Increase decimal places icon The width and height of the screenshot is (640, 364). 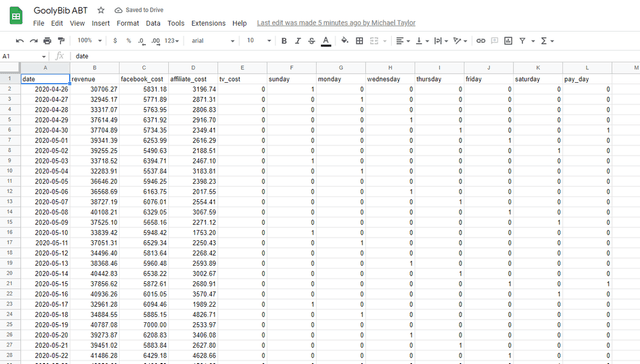pos(156,41)
